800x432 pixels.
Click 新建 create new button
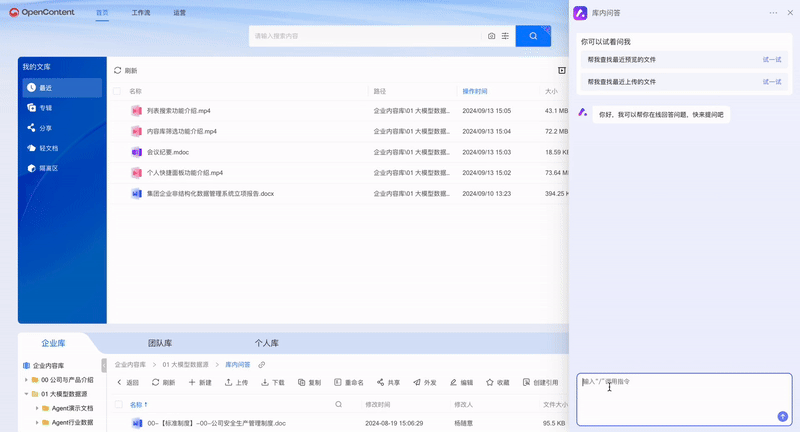pos(200,383)
